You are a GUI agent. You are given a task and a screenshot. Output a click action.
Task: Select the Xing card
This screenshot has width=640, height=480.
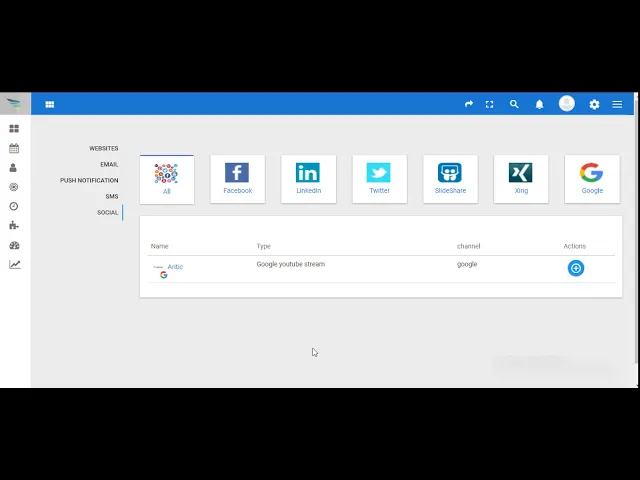(521, 179)
